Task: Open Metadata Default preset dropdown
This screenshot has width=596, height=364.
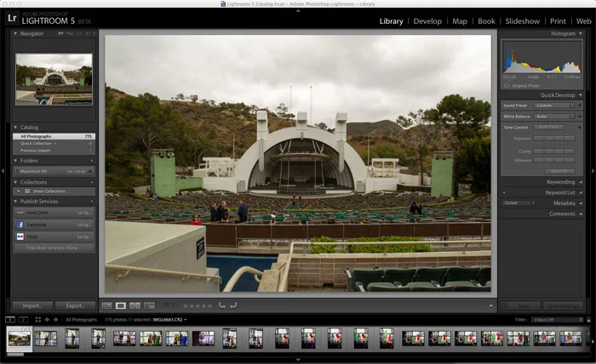Action: pos(519,203)
